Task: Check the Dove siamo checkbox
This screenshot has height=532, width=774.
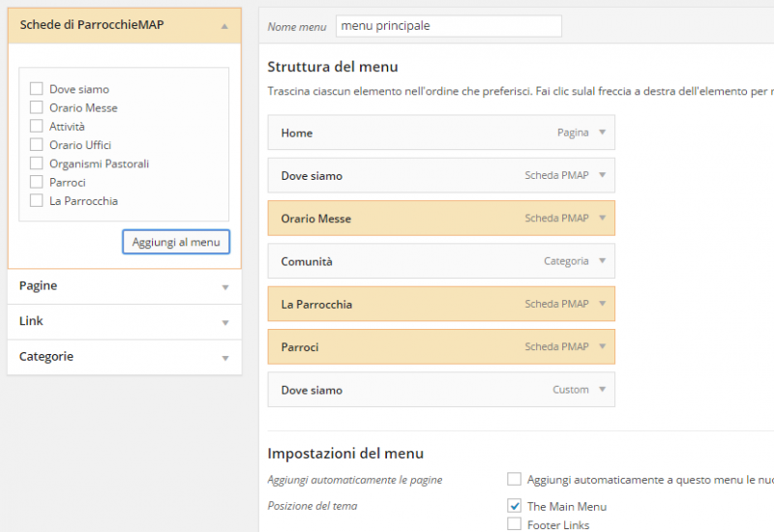Action: pyautogui.click(x=37, y=89)
